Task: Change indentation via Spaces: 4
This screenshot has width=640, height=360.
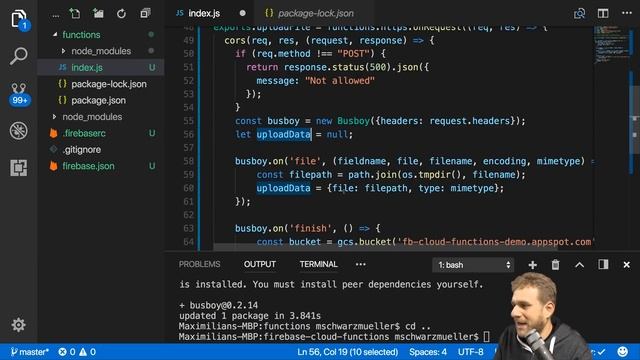Action: (428, 352)
